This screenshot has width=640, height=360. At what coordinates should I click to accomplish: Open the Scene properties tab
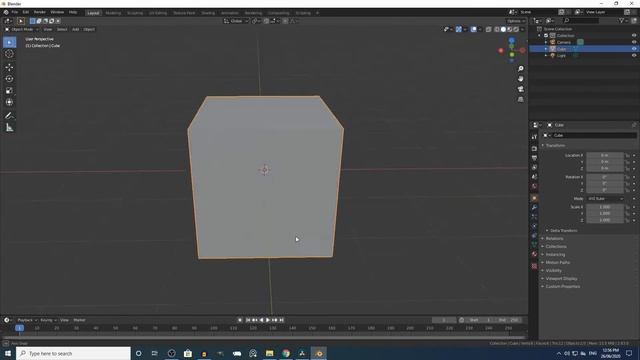point(534,177)
